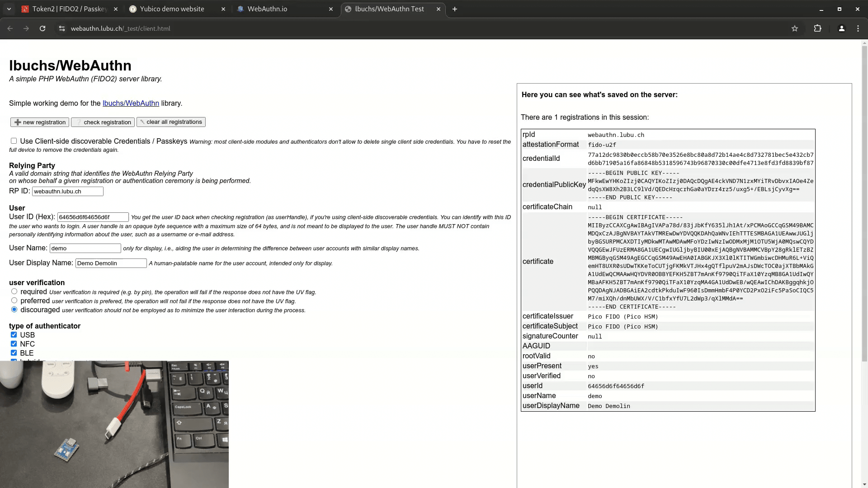868x488 pixels.
Task: Open the browser three-dot menu
Action: click(x=858, y=28)
